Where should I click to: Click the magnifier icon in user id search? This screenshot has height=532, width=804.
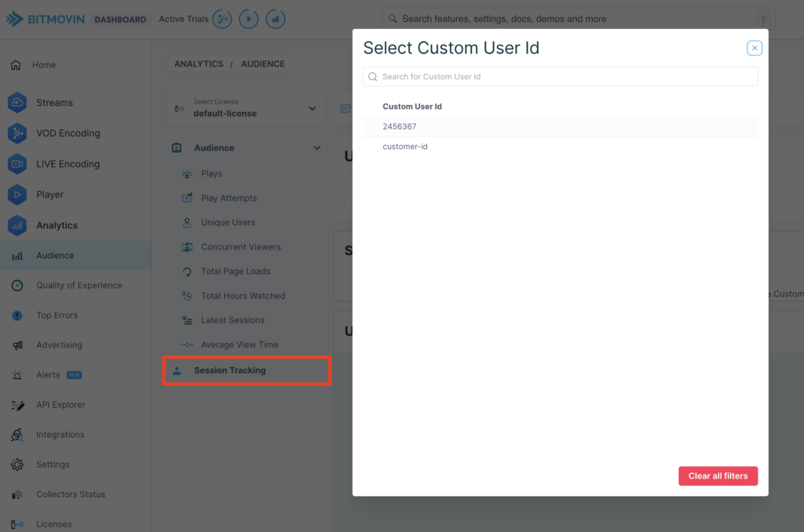click(373, 76)
